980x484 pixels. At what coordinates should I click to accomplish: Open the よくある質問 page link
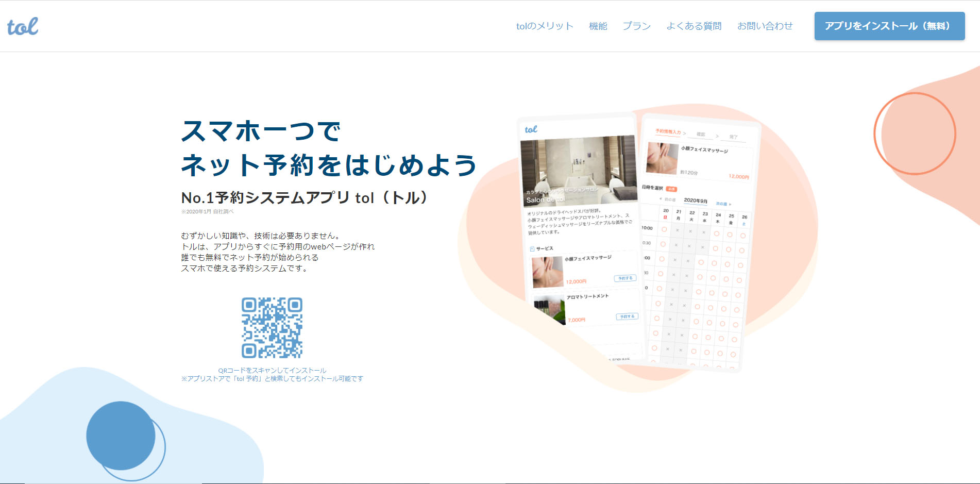click(694, 26)
